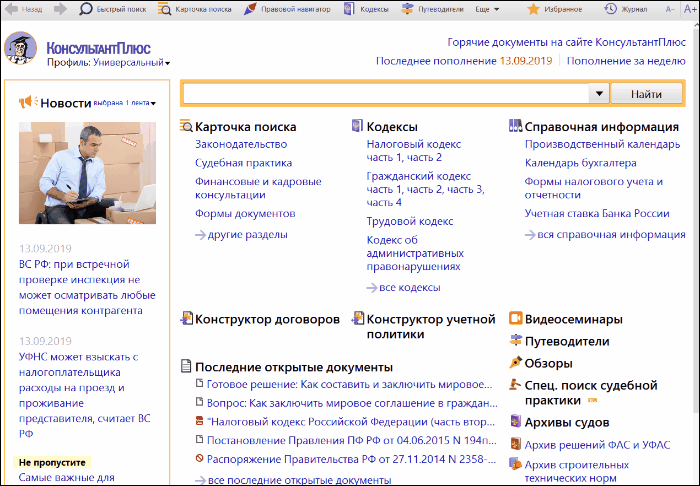Open Формы документов link

245,213
